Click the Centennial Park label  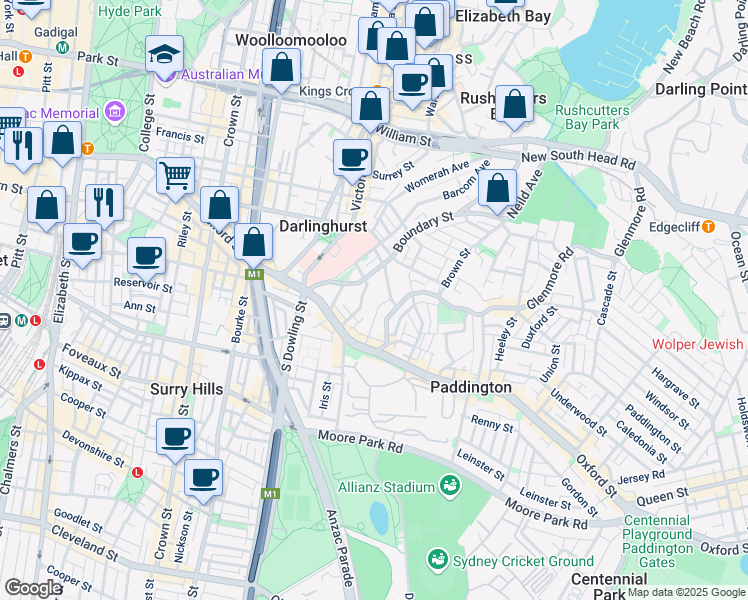pyautogui.click(x=609, y=587)
